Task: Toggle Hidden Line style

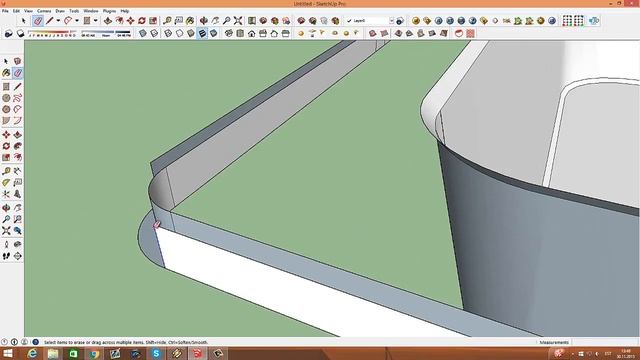Action: click(180, 33)
